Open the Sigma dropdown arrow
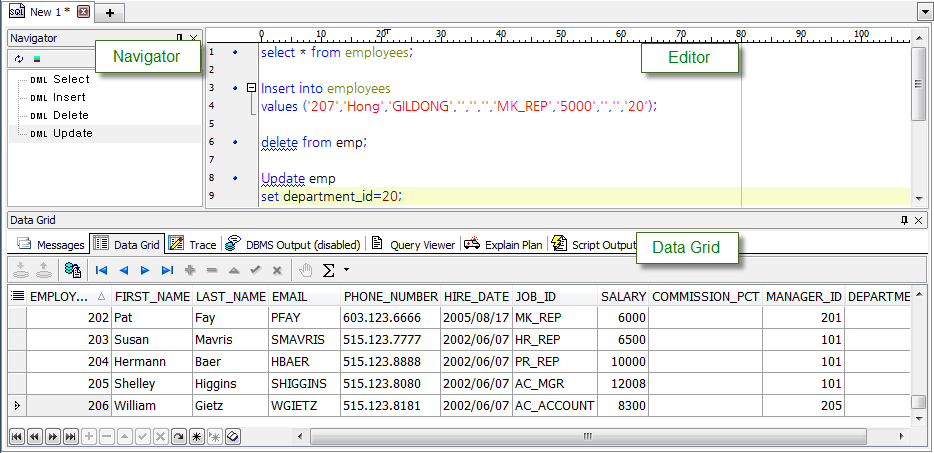This screenshot has width=934, height=453. point(346,270)
